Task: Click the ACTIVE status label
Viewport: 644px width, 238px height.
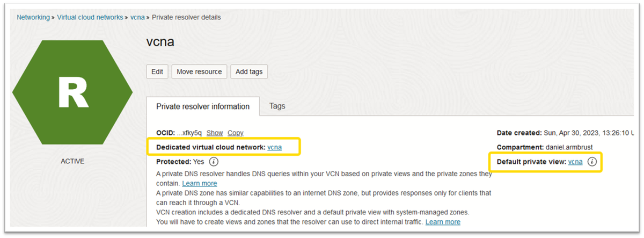Action: pos(72,161)
